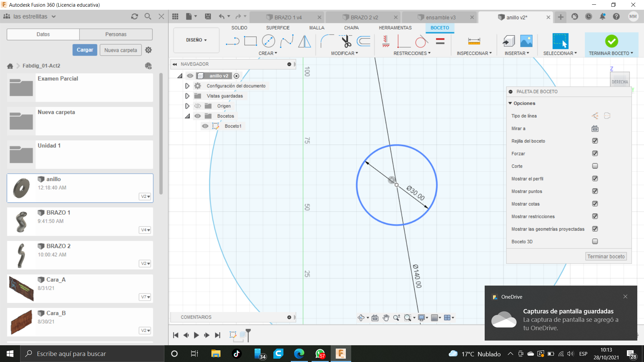Screen dimensions: 644x362
Task: Disable the Rejilla del boceto checkbox
Action: coord(595,141)
